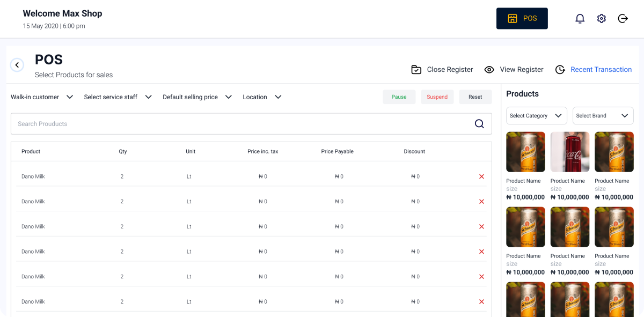Click the Search Products input field

click(241, 124)
